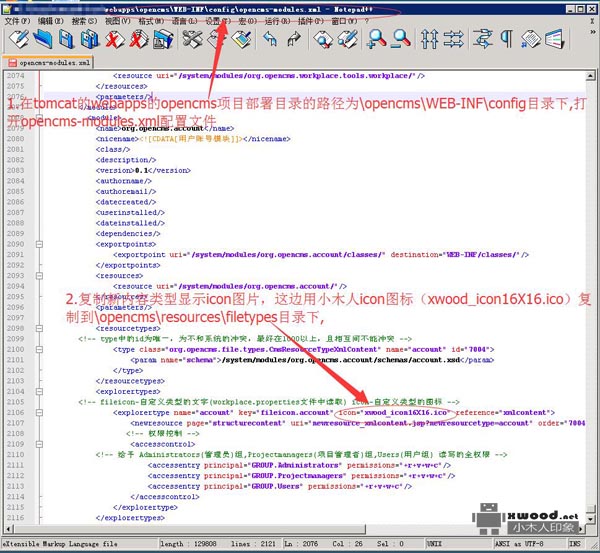
Task: Cut selection with the scissors icon
Action: click(192, 39)
